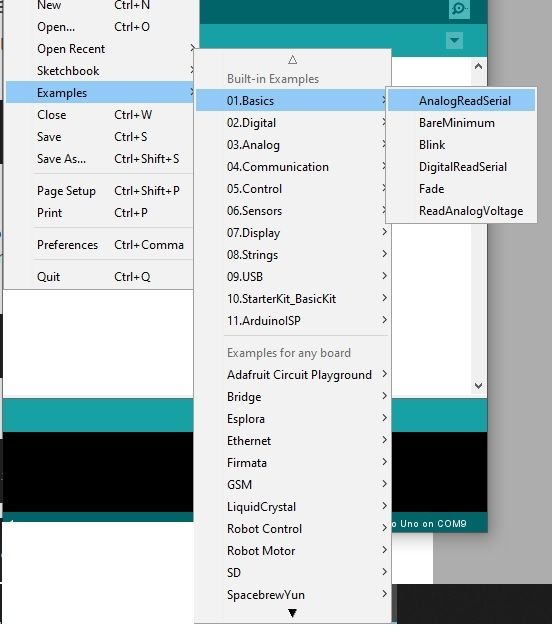The height and width of the screenshot is (634, 558).
Task: Click the tab dropdown arrow button
Action: [454, 40]
